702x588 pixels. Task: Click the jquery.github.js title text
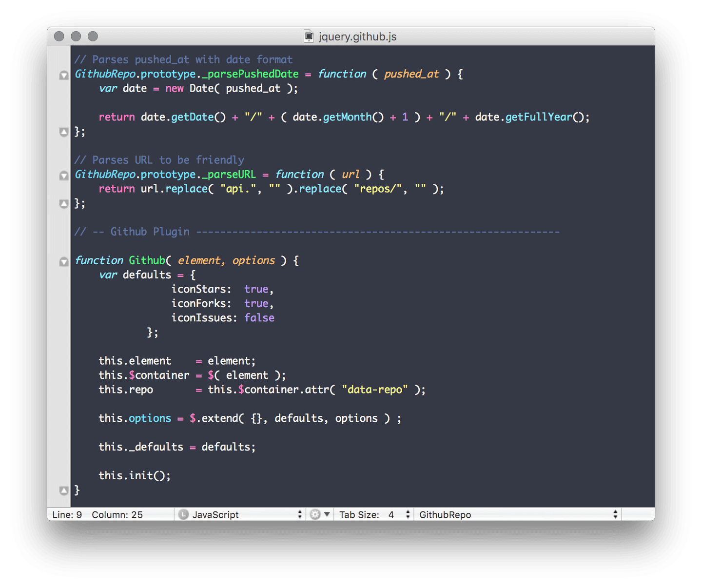[x=357, y=36]
